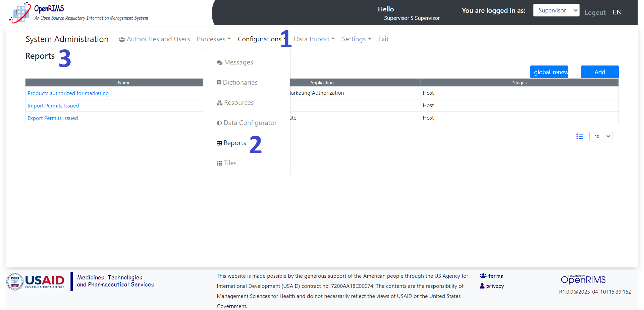
Task: Click the System Administration title
Action: click(x=67, y=39)
